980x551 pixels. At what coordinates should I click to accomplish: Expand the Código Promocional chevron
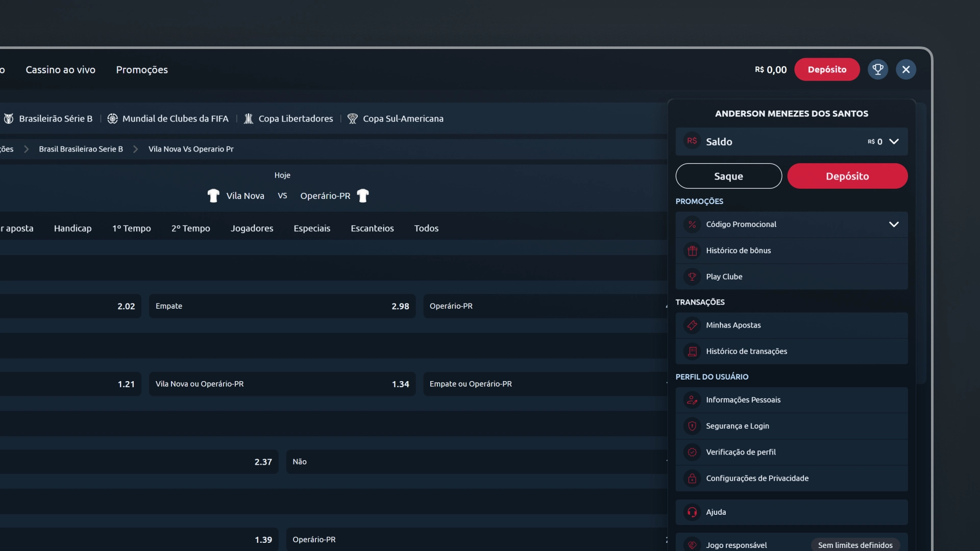click(x=894, y=224)
